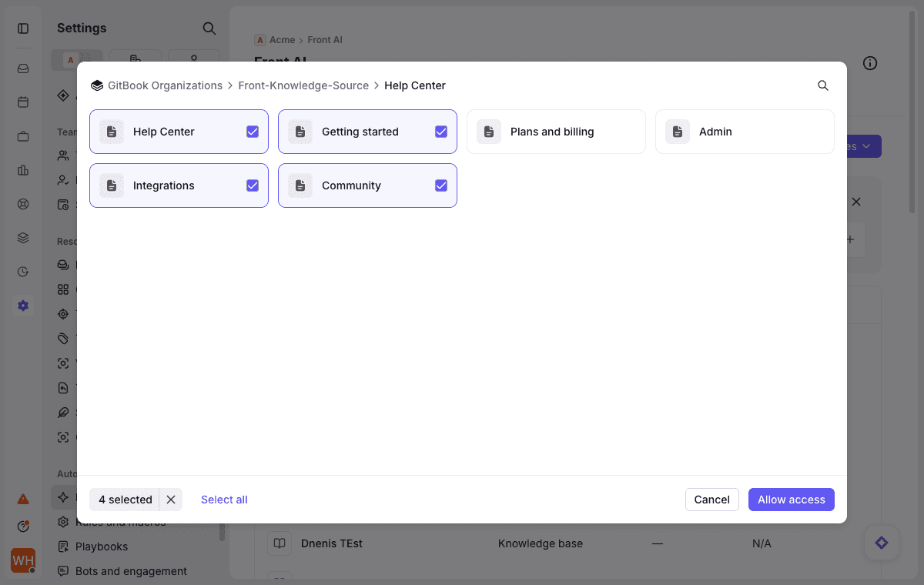
Task: Cancel the access dialog
Action: click(x=712, y=500)
